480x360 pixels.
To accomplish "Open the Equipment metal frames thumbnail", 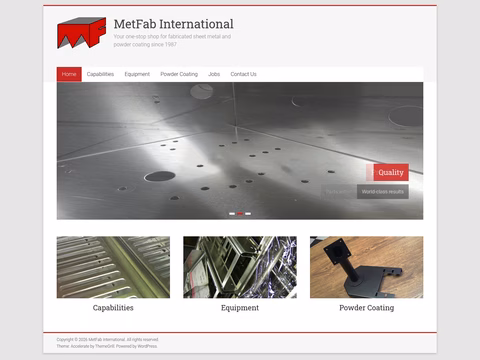I will pos(240,267).
